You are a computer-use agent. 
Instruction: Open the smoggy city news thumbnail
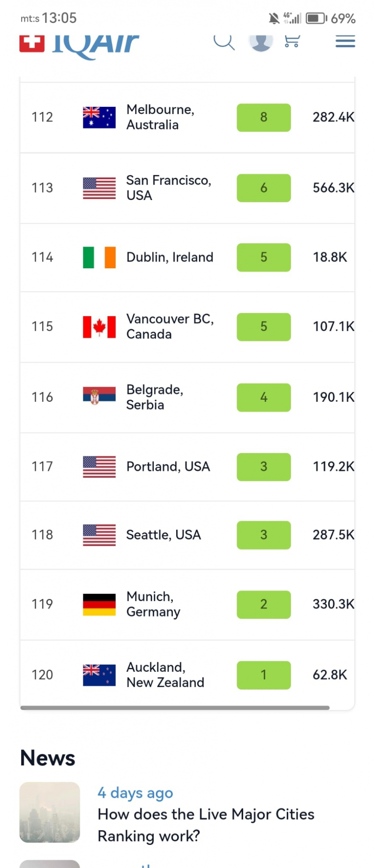tap(49, 812)
